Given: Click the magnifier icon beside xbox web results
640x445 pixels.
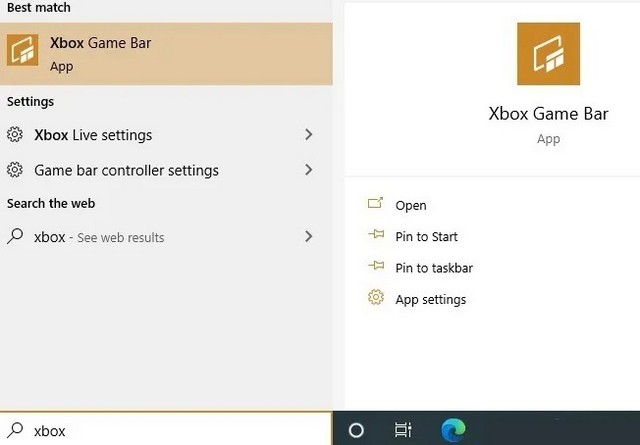Looking at the screenshot, I should [15, 236].
